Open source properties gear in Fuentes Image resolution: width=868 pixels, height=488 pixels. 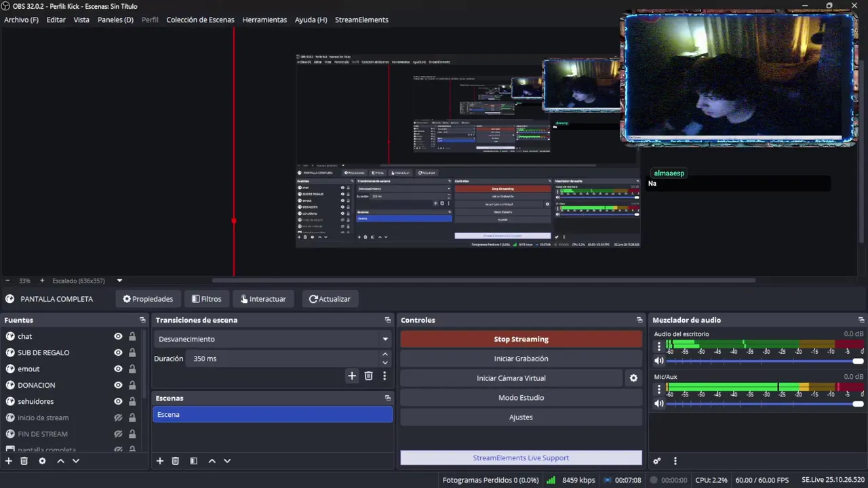pos(42,461)
